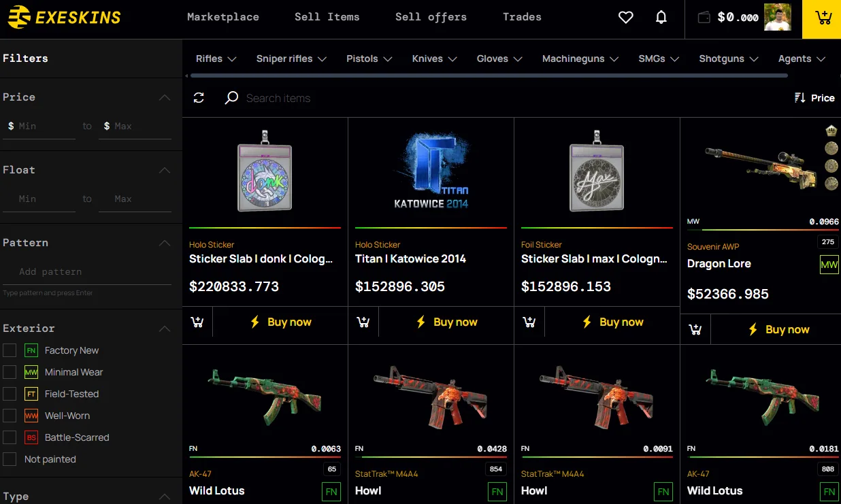This screenshot has width=841, height=504.
Task: Open the notifications bell
Action: [x=661, y=18]
